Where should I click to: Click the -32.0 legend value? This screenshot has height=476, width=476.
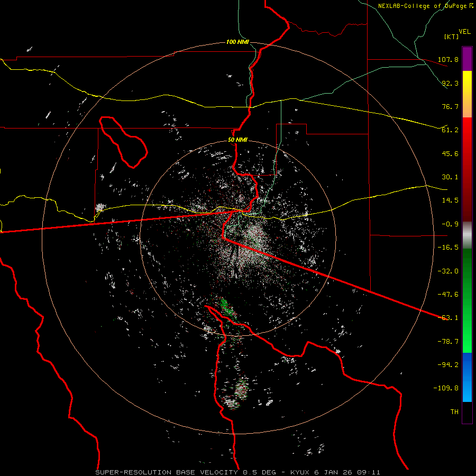point(448,271)
